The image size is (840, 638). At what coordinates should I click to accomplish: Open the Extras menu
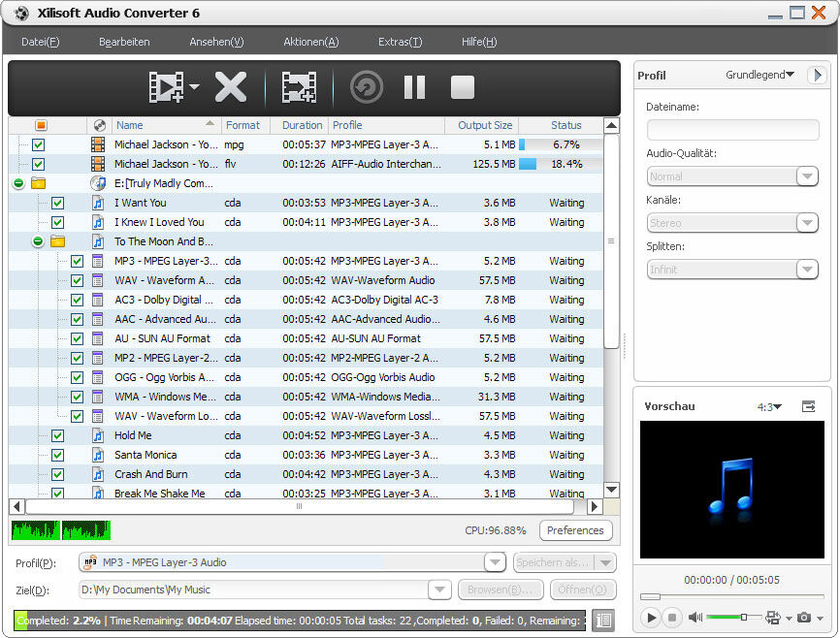[400, 42]
